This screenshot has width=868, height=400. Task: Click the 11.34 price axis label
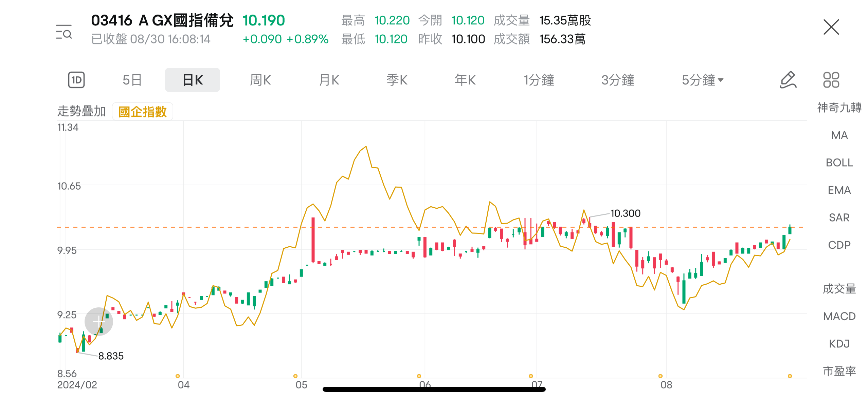(x=68, y=128)
